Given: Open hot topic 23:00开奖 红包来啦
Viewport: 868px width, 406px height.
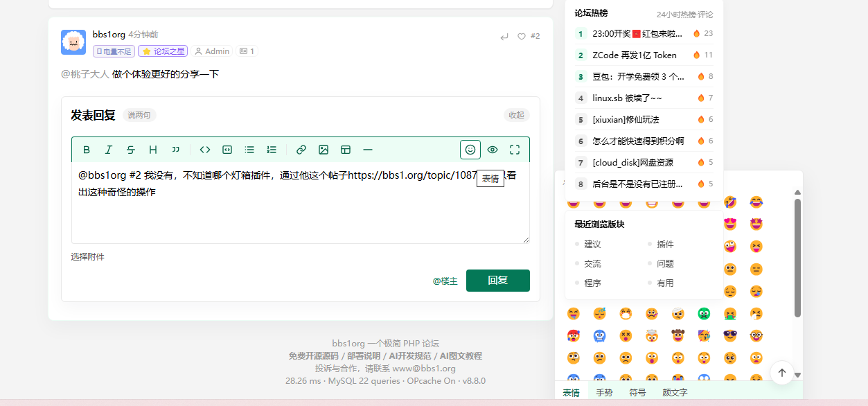Looking at the screenshot, I should point(637,33).
